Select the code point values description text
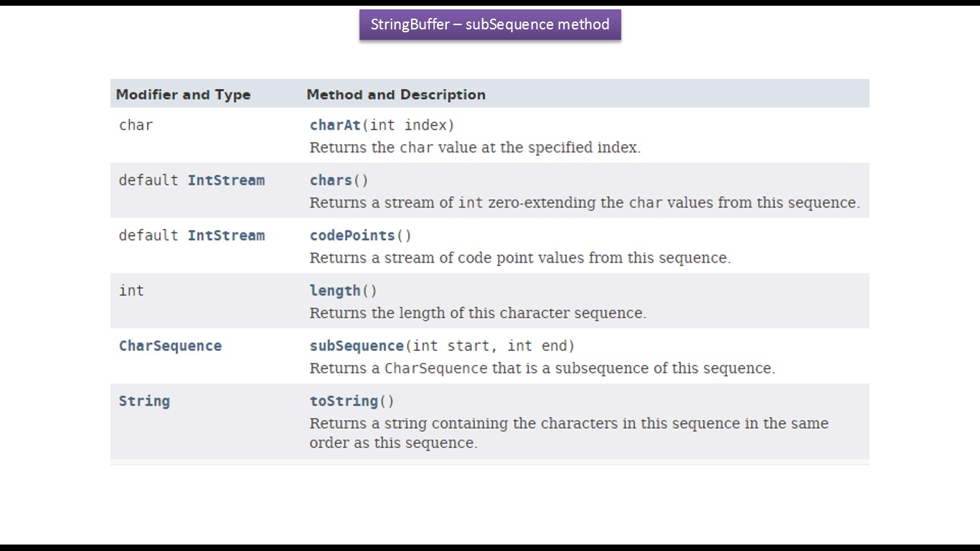The height and width of the screenshot is (551, 980). [x=520, y=258]
